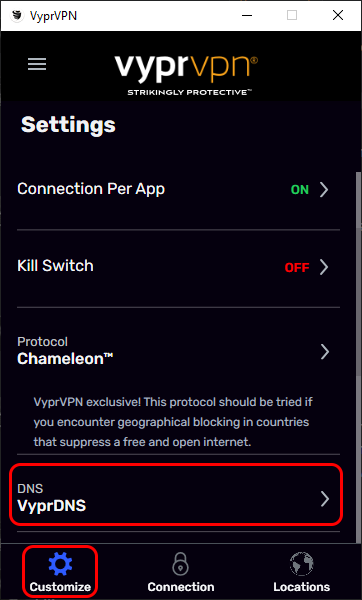The width and height of the screenshot is (362, 600).
Task: Open the Connection Per App setting row
Action: tap(178, 190)
